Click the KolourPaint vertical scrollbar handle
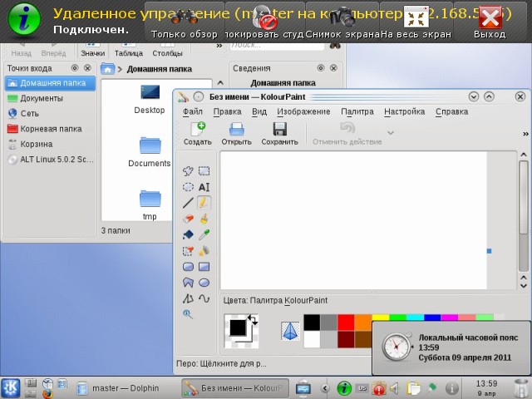The image size is (532, 399). tap(524, 198)
